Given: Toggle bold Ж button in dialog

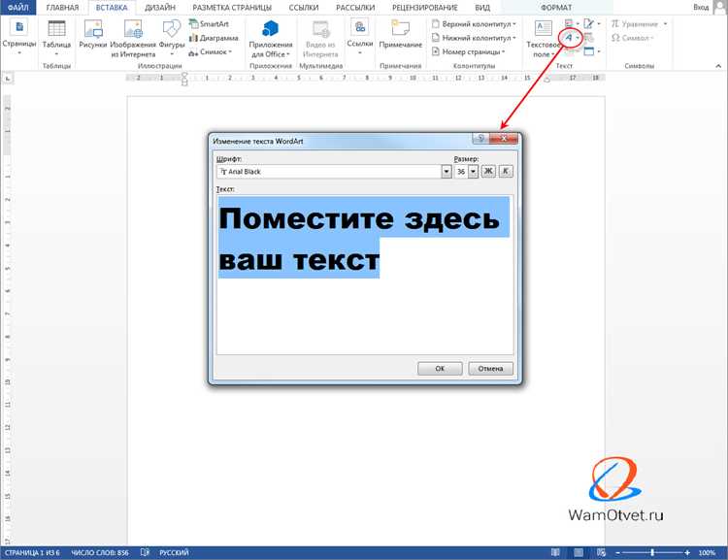Looking at the screenshot, I should (x=488, y=172).
